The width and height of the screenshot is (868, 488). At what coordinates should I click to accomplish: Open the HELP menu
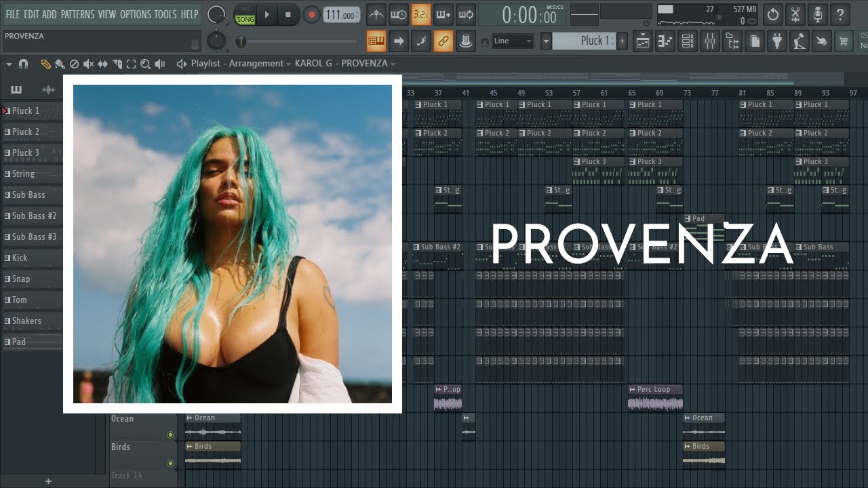189,14
